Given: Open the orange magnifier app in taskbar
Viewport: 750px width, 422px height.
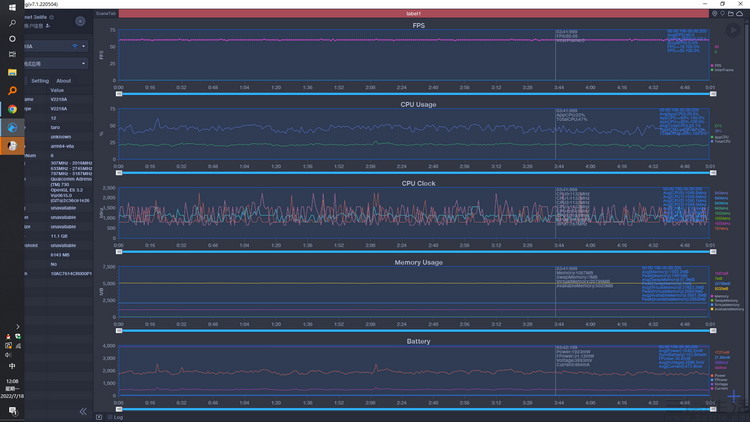Looking at the screenshot, I should point(12,90).
